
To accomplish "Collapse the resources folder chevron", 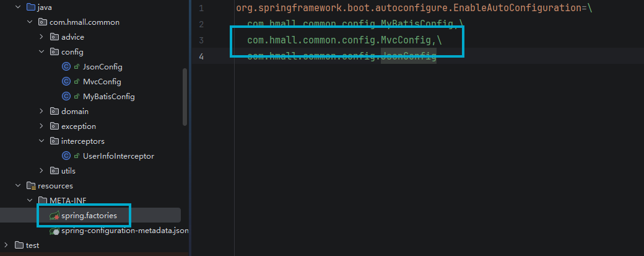I will [x=18, y=186].
